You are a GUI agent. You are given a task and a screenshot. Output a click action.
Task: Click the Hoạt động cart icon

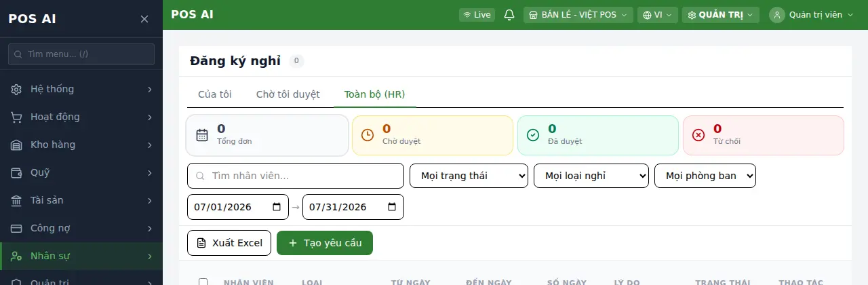17,117
